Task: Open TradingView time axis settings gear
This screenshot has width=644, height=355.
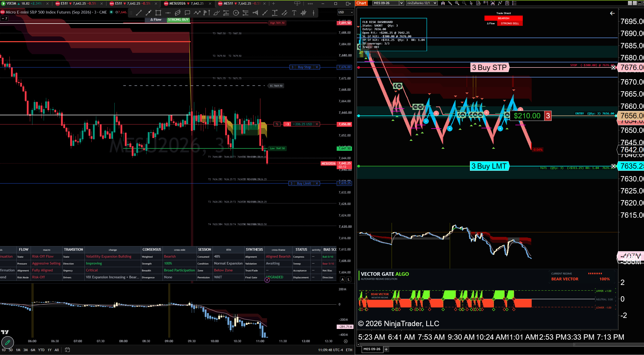Action: 346,341
